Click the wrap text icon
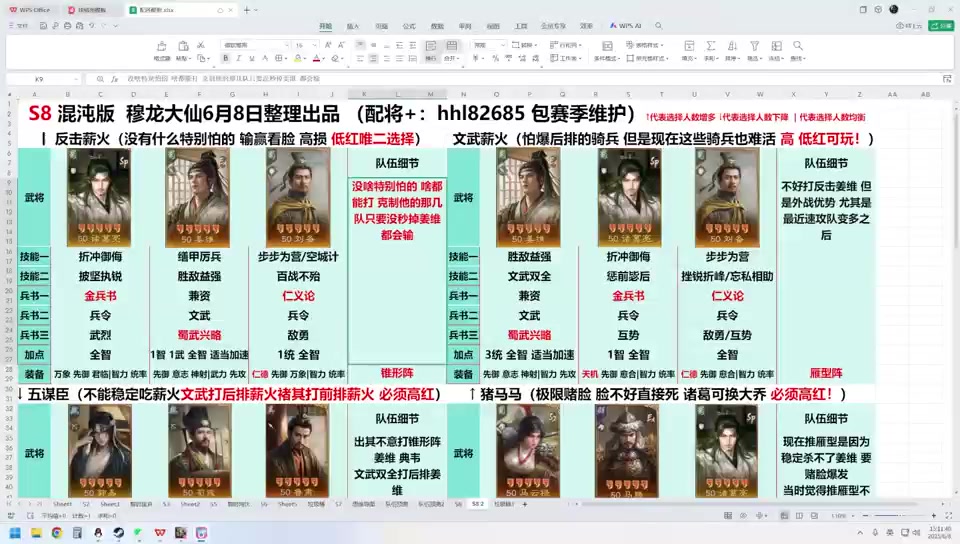The width and height of the screenshot is (960, 544). 431,47
